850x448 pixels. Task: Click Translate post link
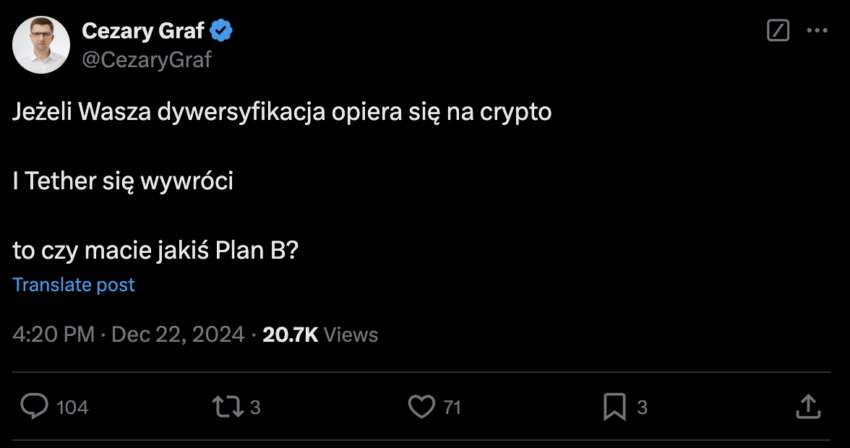74,285
